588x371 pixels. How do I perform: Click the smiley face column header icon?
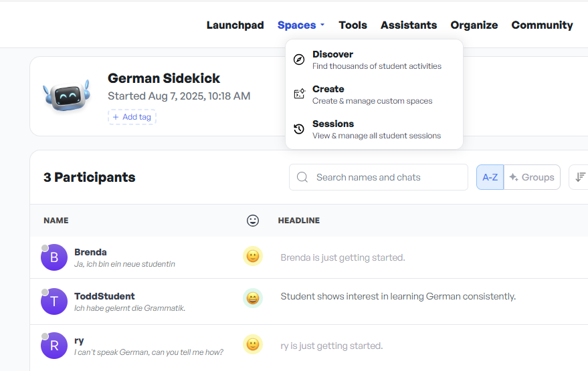(x=252, y=221)
